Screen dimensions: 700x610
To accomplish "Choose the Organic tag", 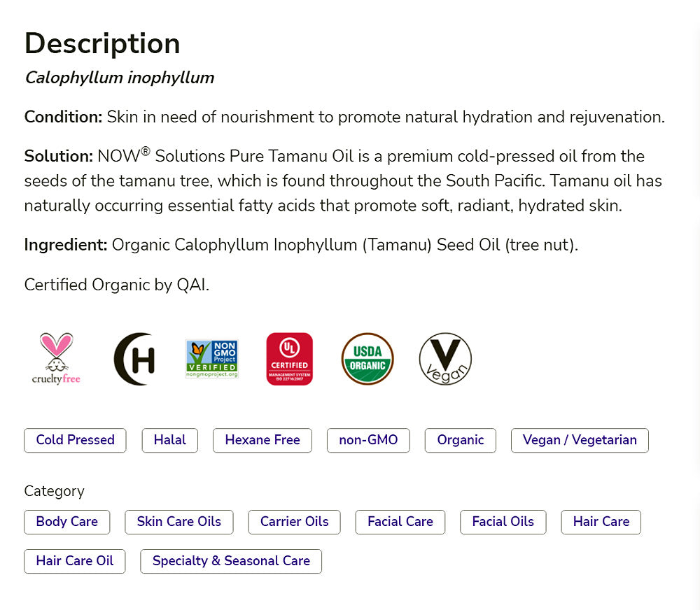I will 461,440.
